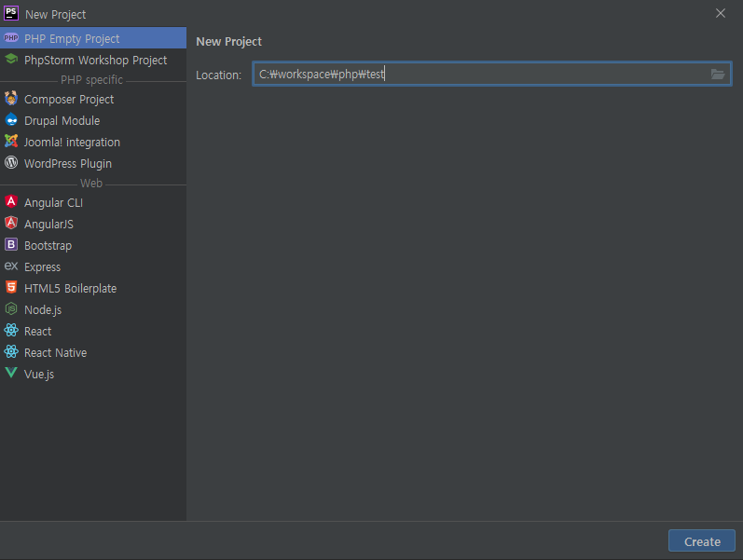Screen dimensions: 743x560
Task: Click the PhpStorm Workshop Project graduation cap icon
Action: click(11, 60)
